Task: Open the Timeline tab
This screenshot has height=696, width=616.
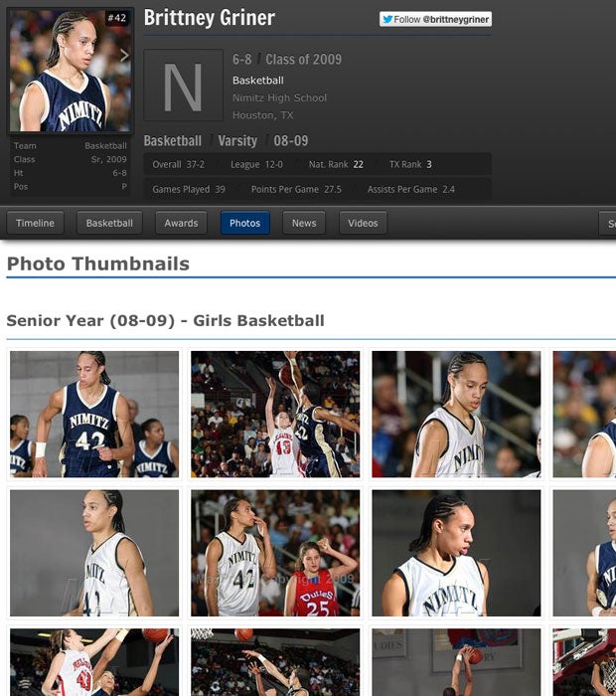Action: [35, 223]
